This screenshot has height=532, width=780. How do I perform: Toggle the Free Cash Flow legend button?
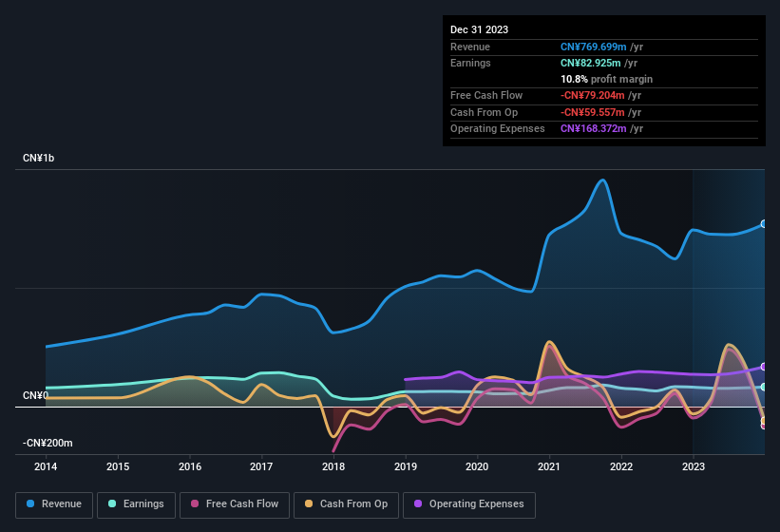[x=235, y=504]
